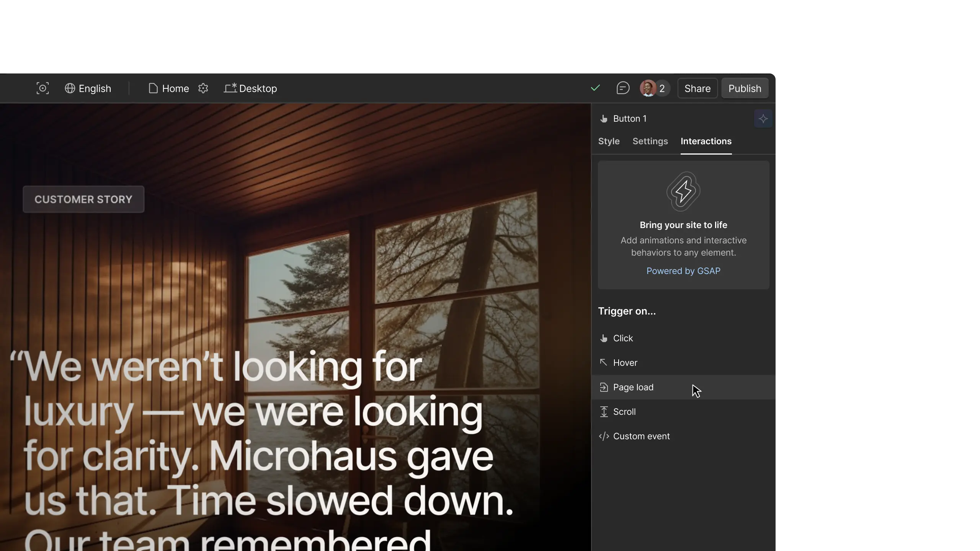Screen dimensions: 980x551
Task: Select the Scroll trigger
Action: click(x=624, y=412)
